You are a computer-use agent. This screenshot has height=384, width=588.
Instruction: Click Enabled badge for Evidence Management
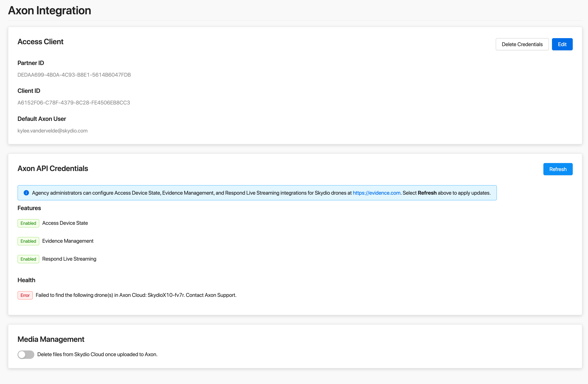28,241
